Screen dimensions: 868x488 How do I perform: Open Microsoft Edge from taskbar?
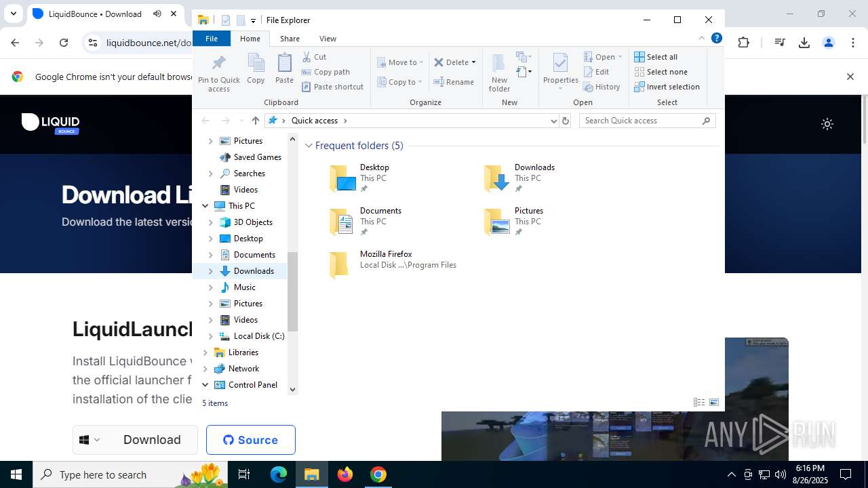point(279,474)
